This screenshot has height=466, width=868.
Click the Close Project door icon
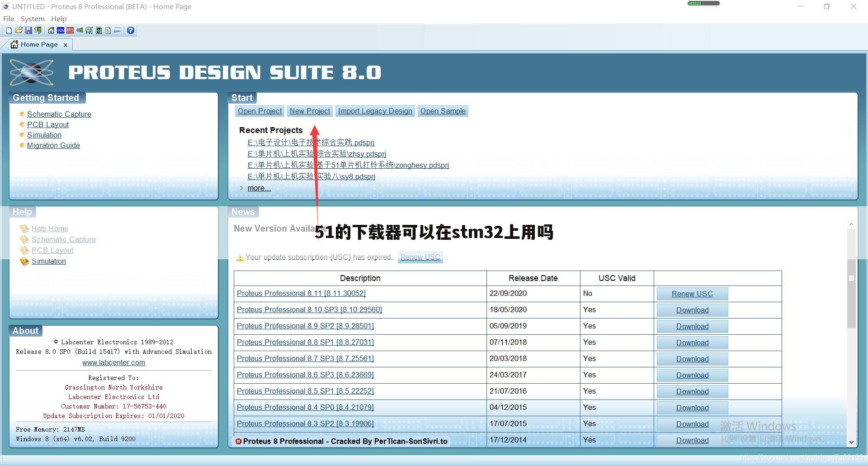pyautogui.click(x=38, y=30)
